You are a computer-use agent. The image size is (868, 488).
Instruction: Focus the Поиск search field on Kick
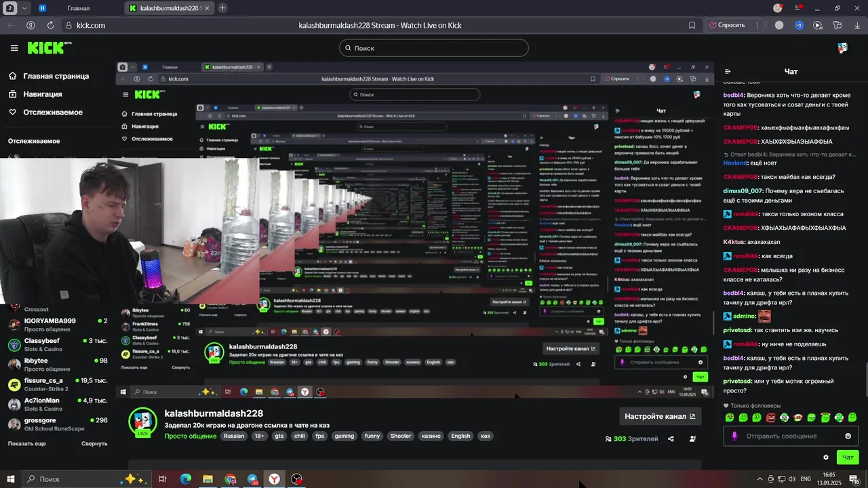click(x=434, y=48)
